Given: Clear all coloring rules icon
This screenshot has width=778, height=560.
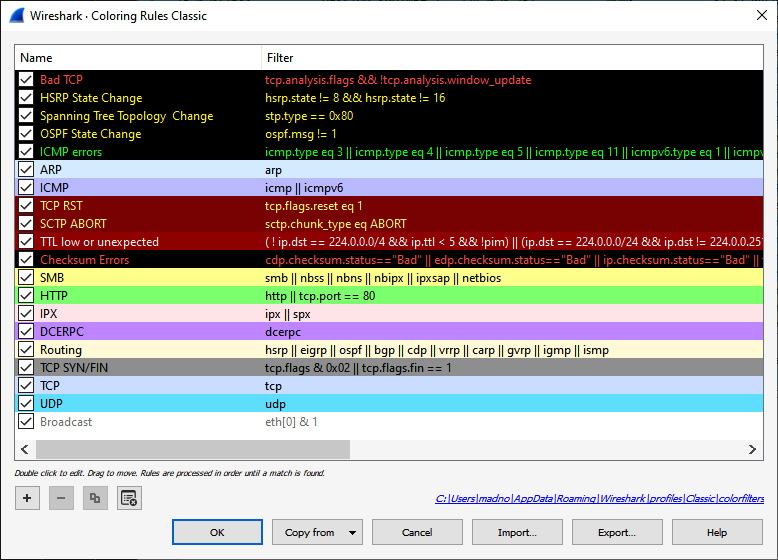Looking at the screenshot, I should (x=129, y=498).
